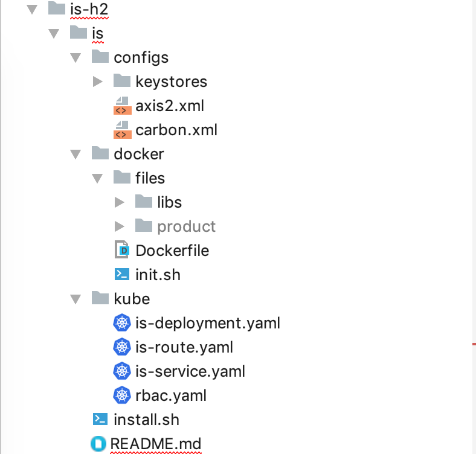The height and width of the screenshot is (454, 476).
Task: Click the README.md markdown icon
Action: pyautogui.click(x=98, y=444)
